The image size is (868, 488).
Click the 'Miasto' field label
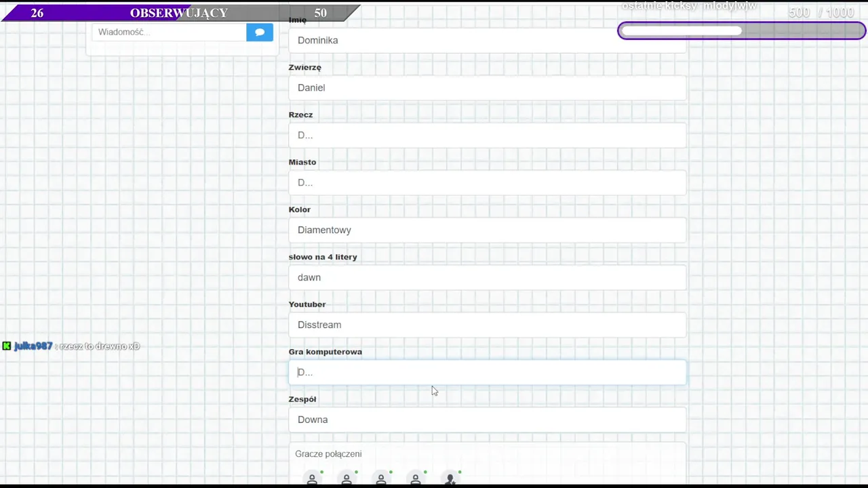click(x=302, y=162)
